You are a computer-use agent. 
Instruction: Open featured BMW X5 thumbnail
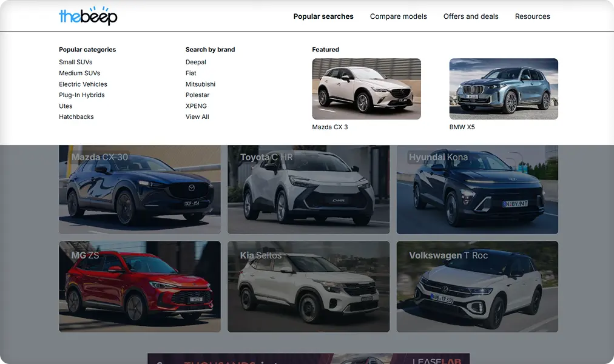tap(504, 89)
